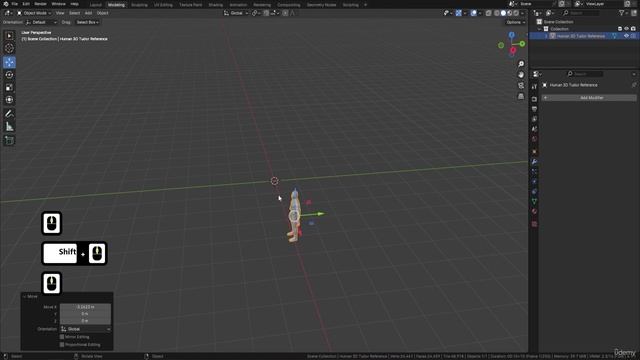Expand Human 3D Tutor Reference tree item
640x360 pixels.
pyautogui.click(x=546, y=36)
